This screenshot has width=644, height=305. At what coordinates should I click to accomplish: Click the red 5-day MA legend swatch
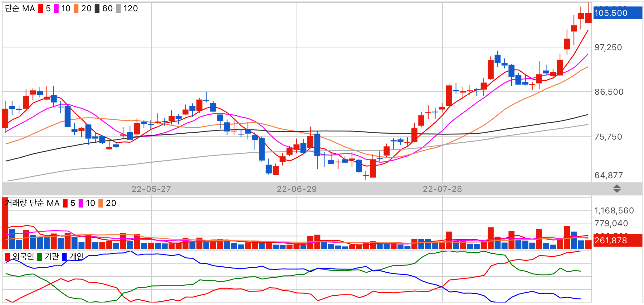coord(41,9)
